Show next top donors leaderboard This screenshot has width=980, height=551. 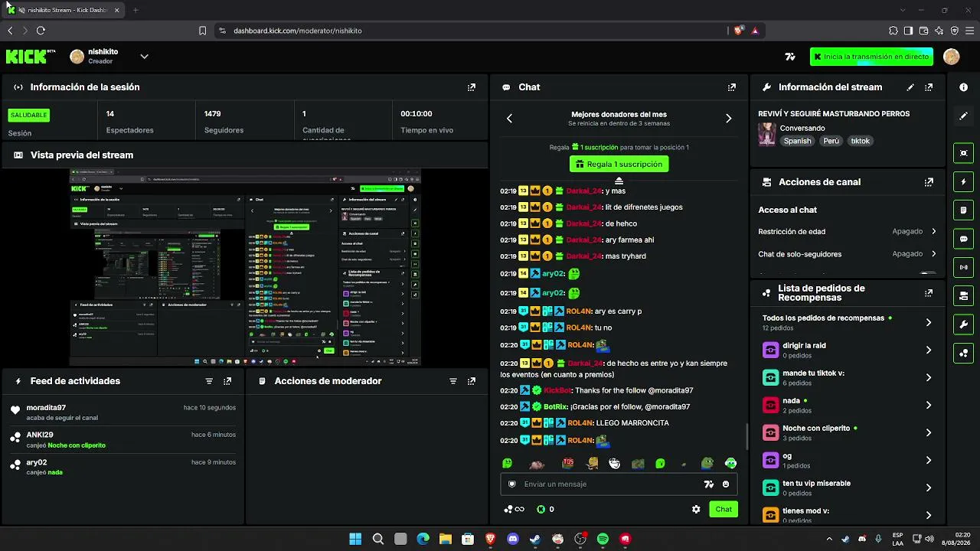(x=728, y=119)
